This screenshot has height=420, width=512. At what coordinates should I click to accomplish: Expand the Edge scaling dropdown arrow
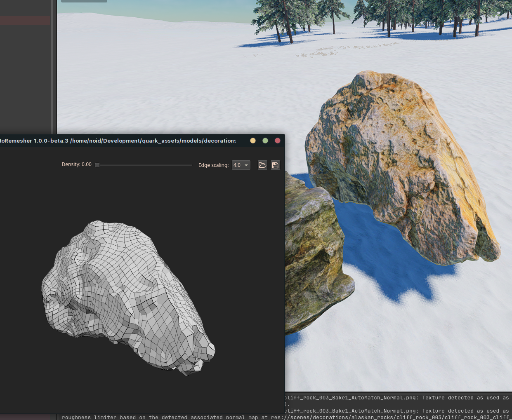point(246,165)
